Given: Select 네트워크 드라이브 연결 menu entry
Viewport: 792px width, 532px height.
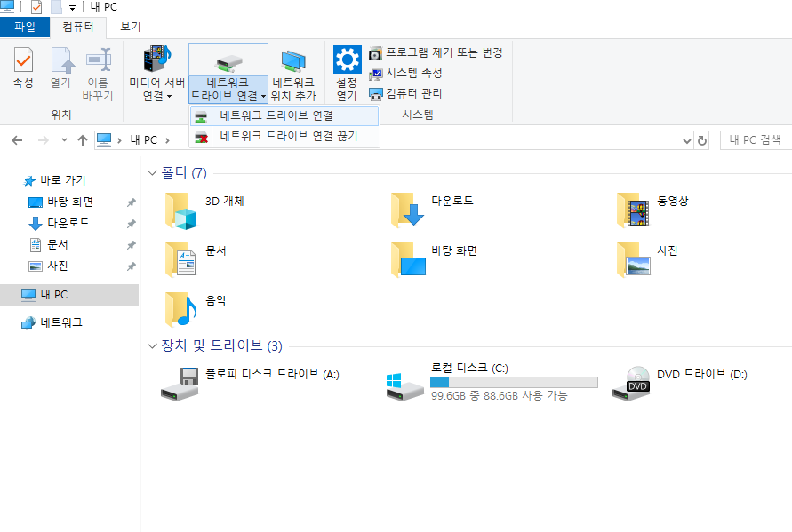Looking at the screenshot, I should click(284, 116).
